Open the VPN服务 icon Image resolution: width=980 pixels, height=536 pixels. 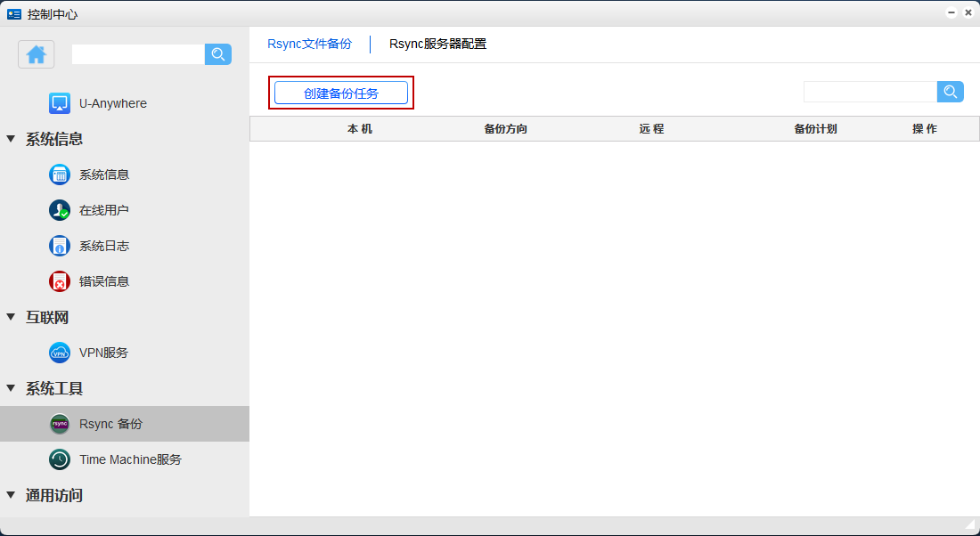[x=60, y=353]
